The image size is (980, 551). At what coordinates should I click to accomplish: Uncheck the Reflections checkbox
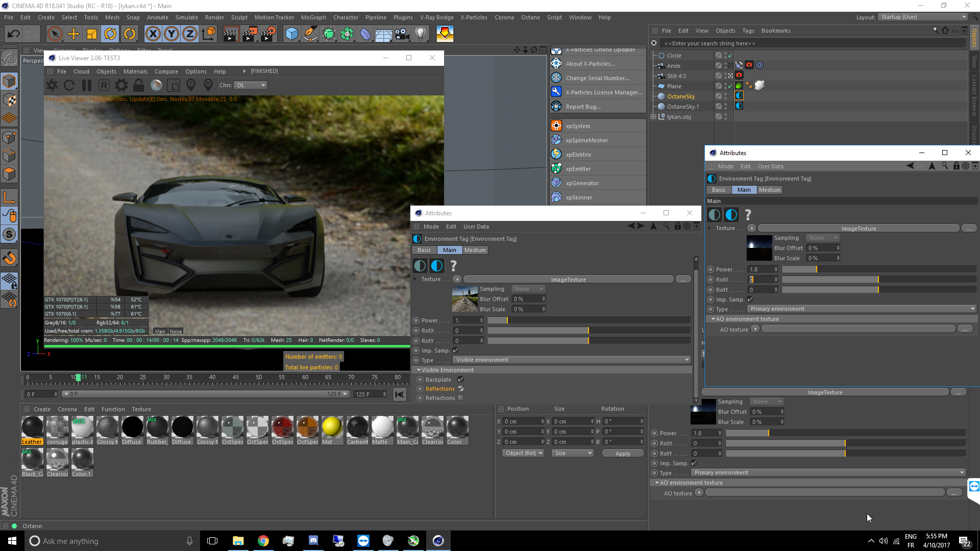460,389
